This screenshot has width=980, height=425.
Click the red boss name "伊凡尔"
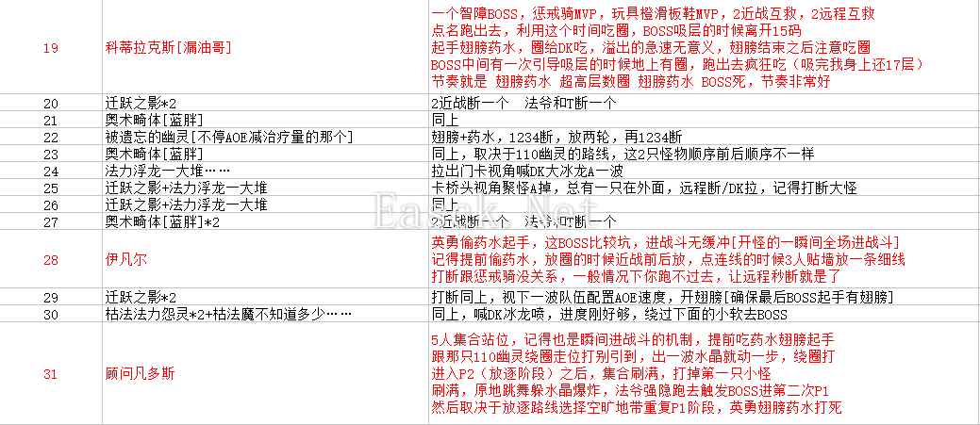tap(126, 260)
